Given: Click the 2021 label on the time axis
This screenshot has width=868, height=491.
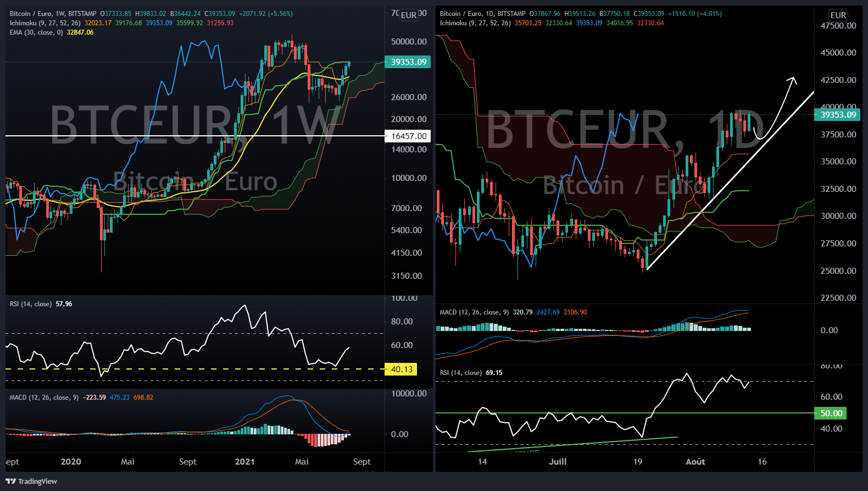Looking at the screenshot, I should coord(244,462).
